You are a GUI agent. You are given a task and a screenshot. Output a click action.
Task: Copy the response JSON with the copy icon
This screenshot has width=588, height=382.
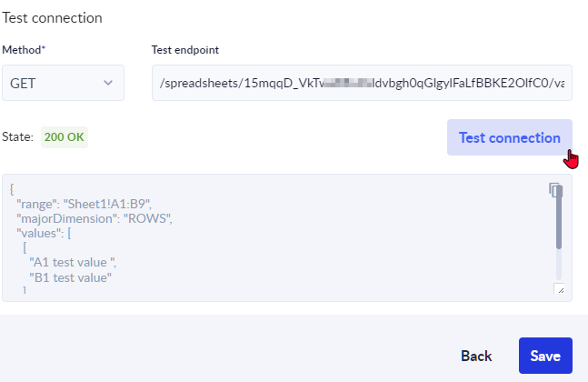coord(555,190)
